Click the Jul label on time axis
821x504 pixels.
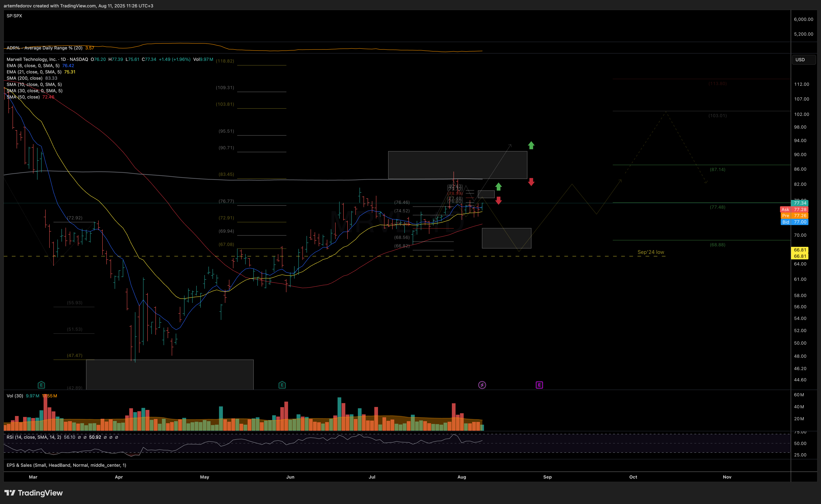[372, 477]
